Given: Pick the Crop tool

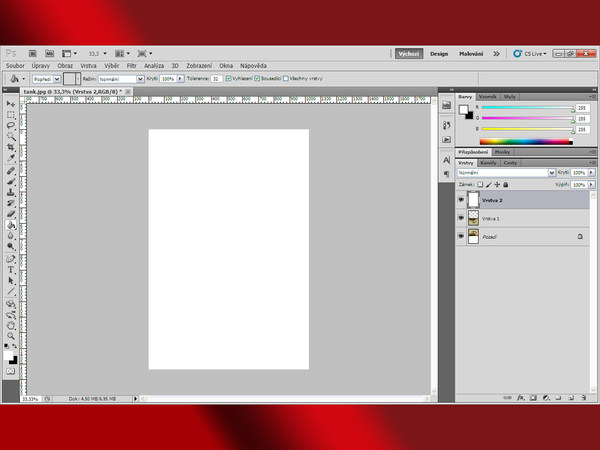Looking at the screenshot, I should [x=11, y=147].
